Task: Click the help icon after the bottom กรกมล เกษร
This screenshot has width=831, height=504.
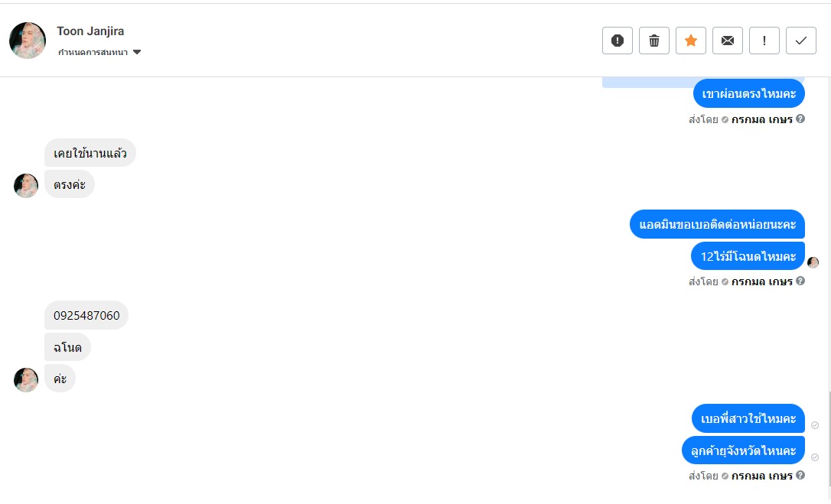Action: (800, 475)
